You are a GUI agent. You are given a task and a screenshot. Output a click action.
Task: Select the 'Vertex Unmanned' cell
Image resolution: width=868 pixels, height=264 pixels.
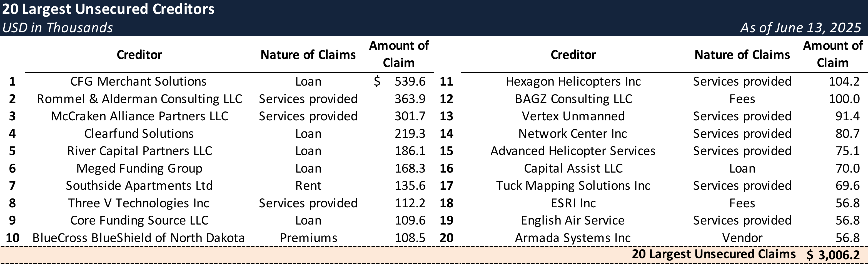pos(573,116)
